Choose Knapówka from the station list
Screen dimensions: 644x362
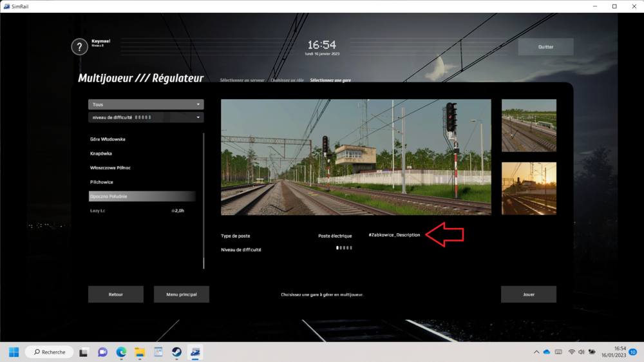[x=102, y=153]
